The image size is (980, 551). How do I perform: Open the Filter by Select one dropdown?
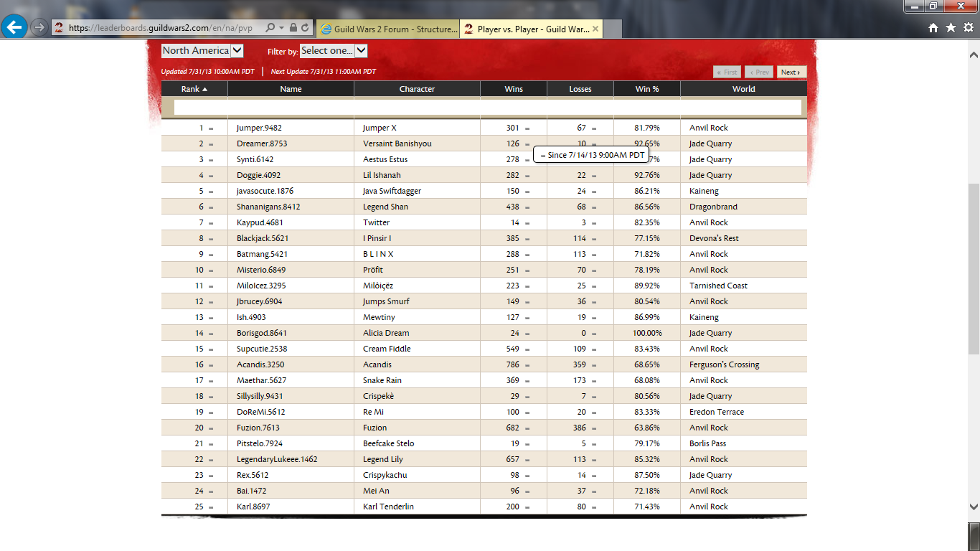tap(334, 50)
